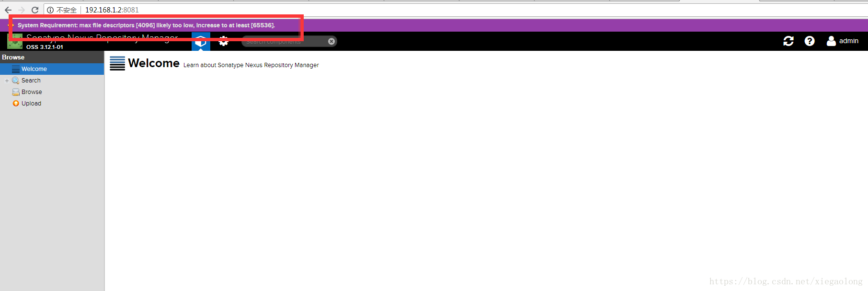Click the admin user icon
This screenshot has height=291, width=868.
831,41
